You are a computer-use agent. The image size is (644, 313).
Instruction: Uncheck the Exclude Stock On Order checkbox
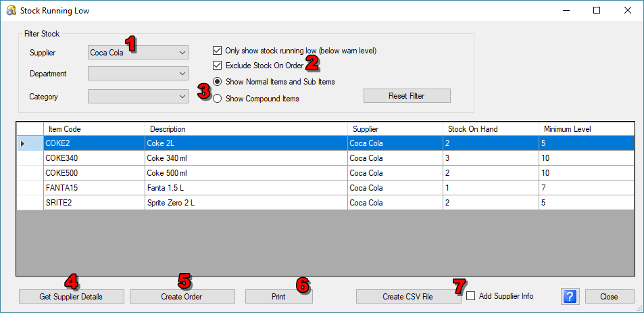tap(217, 66)
